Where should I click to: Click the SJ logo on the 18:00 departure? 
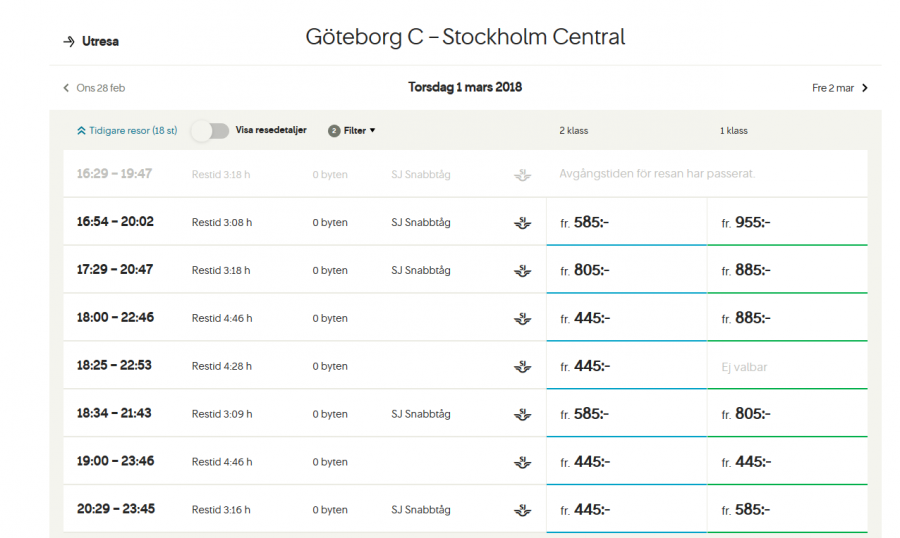pyautogui.click(x=522, y=319)
